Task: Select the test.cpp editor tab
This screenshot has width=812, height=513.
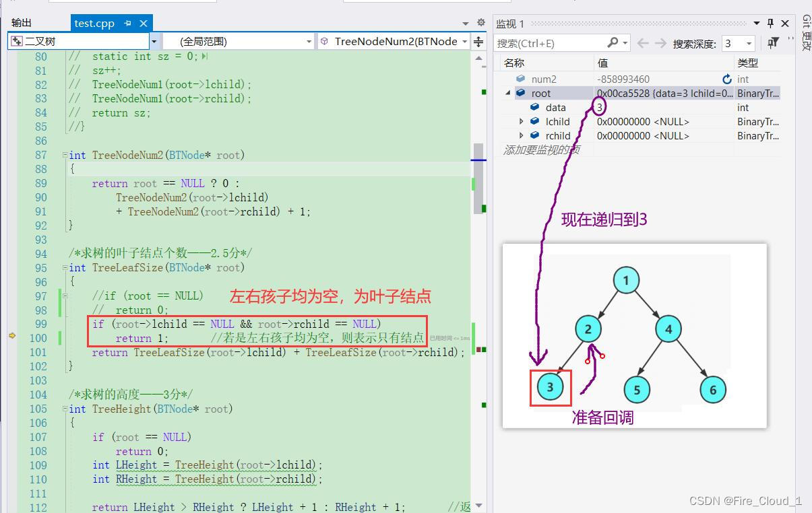Action: pos(94,24)
